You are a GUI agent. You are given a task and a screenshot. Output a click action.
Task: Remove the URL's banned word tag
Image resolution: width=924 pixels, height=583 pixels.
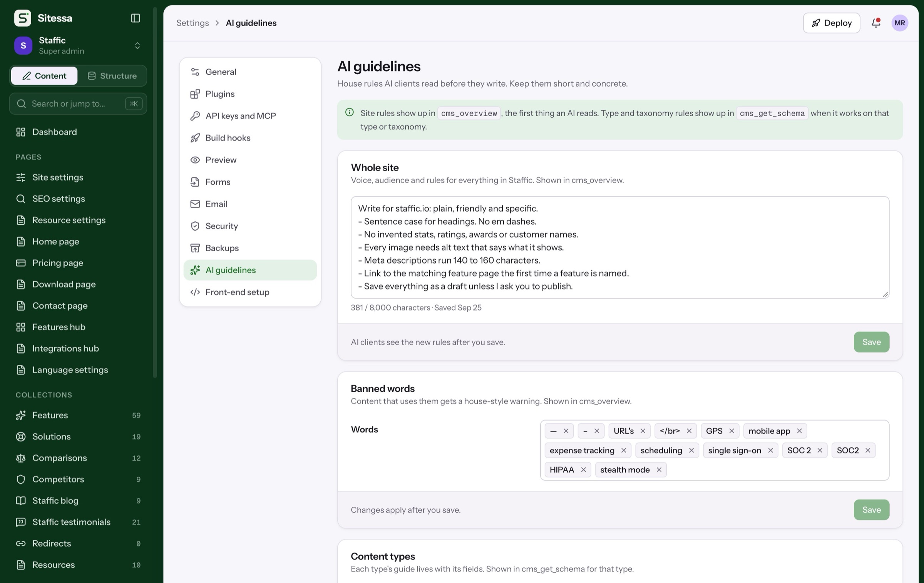click(643, 431)
